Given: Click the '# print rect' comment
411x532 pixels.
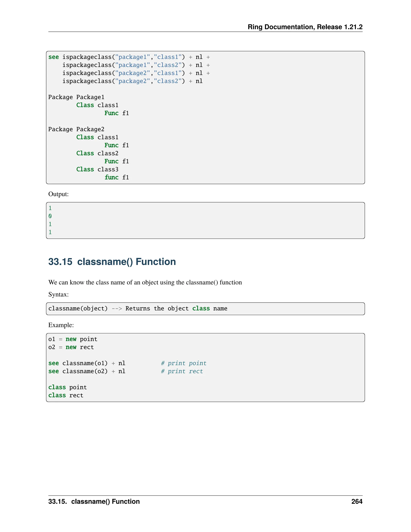Looking at the screenshot, I should point(182,371).
